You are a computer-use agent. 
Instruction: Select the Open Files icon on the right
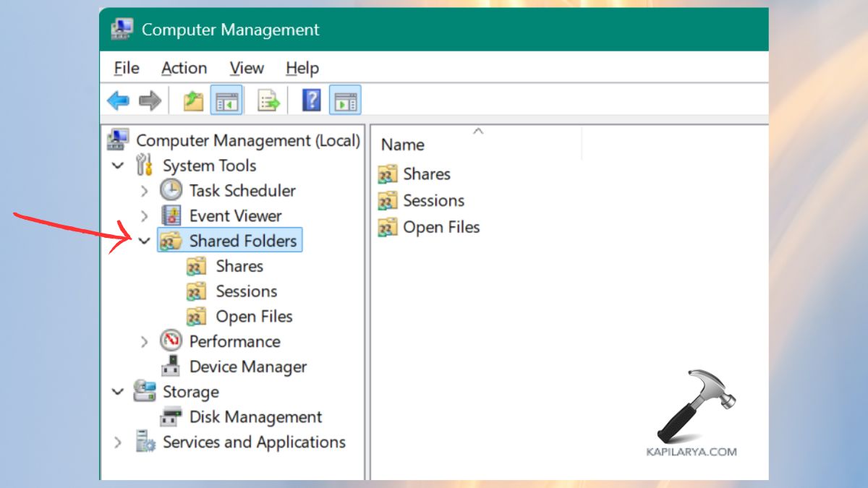coord(388,227)
